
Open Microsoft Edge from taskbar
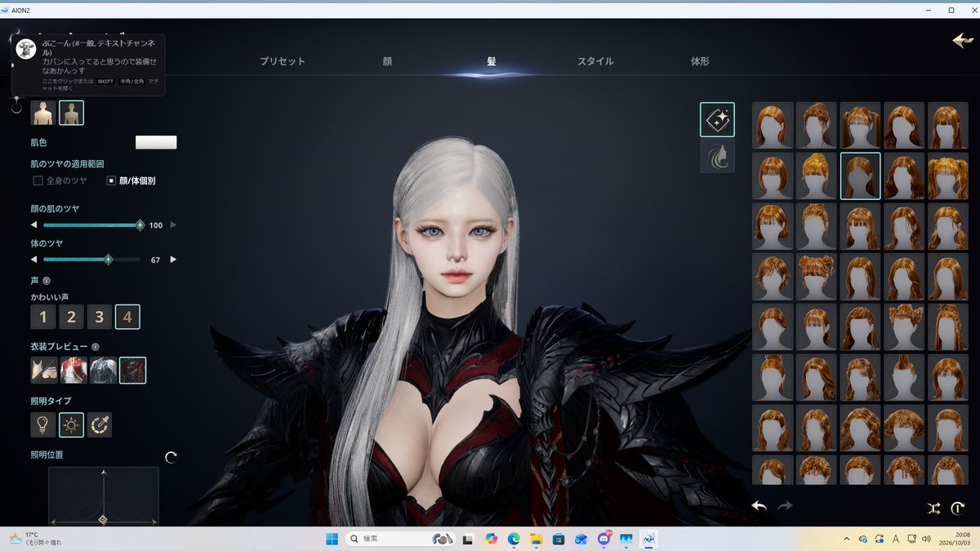(x=514, y=539)
